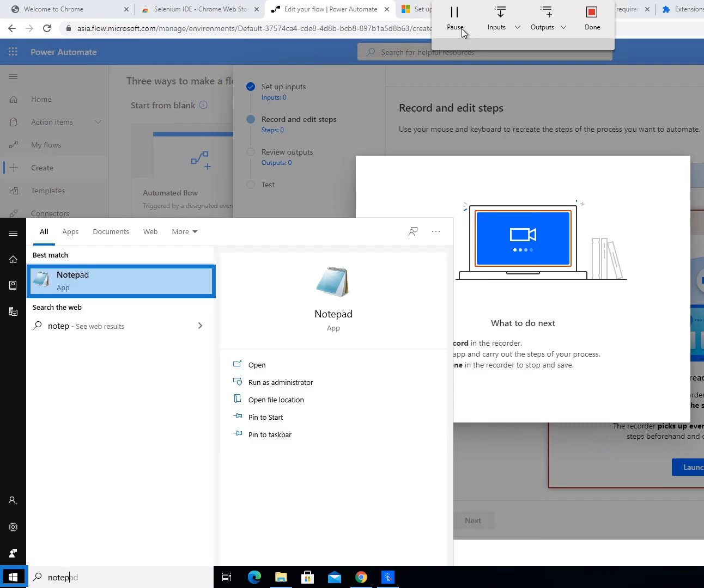Expand the Inputs dropdown arrow in recorder
The image size is (704, 588).
tap(518, 27)
